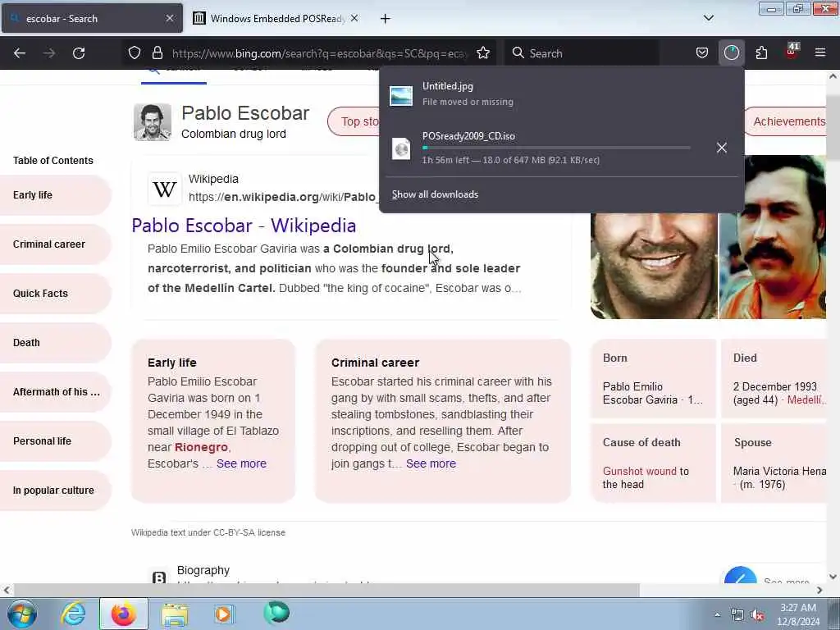Click the green round taskbar application icon
This screenshot has width=840, height=630.
click(276, 613)
